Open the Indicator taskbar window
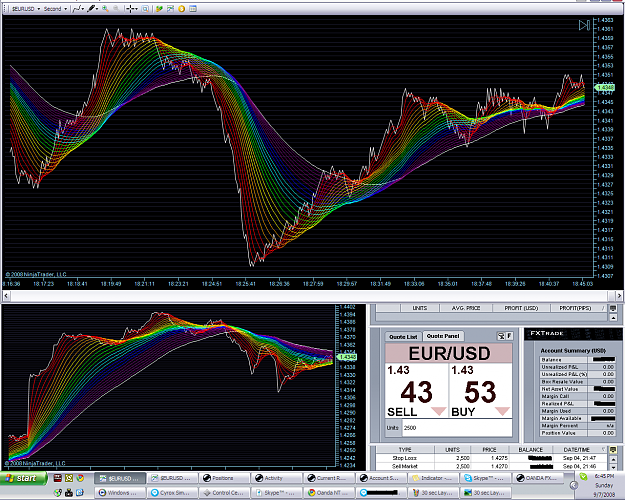The width and height of the screenshot is (625, 500). tap(434, 478)
